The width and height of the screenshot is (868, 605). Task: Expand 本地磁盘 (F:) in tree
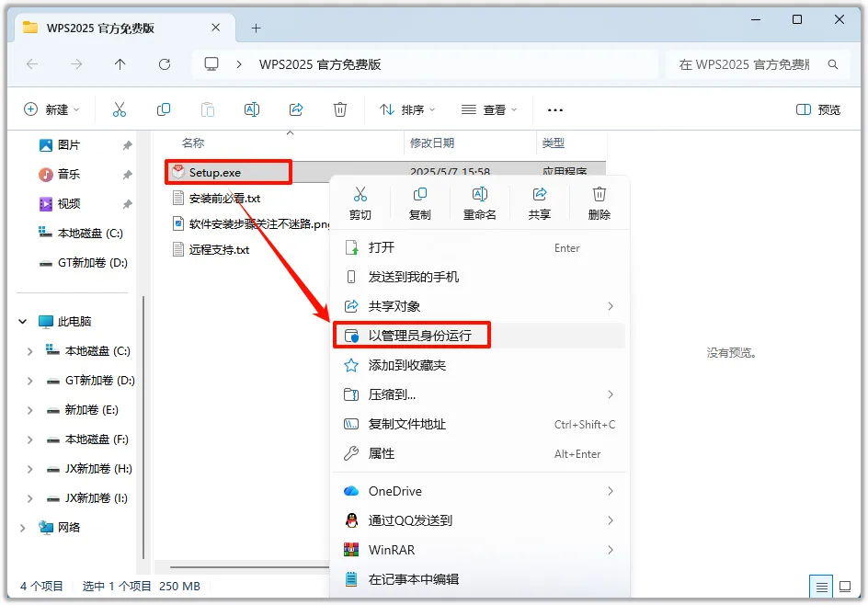(30, 439)
